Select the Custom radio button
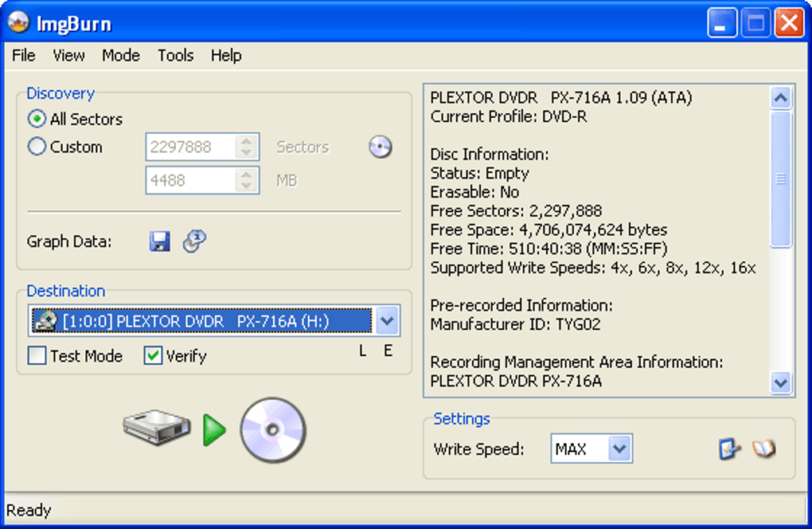This screenshot has width=812, height=529. [37, 147]
